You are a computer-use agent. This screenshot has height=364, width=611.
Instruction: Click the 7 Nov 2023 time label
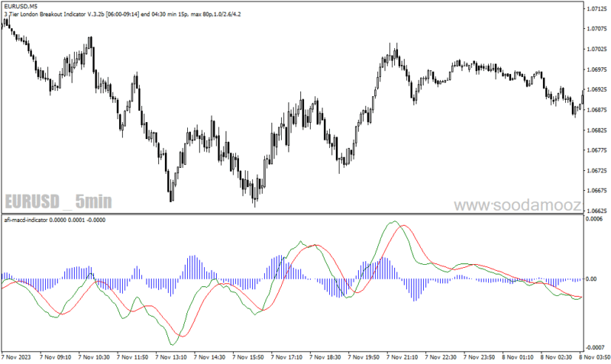click(16, 357)
